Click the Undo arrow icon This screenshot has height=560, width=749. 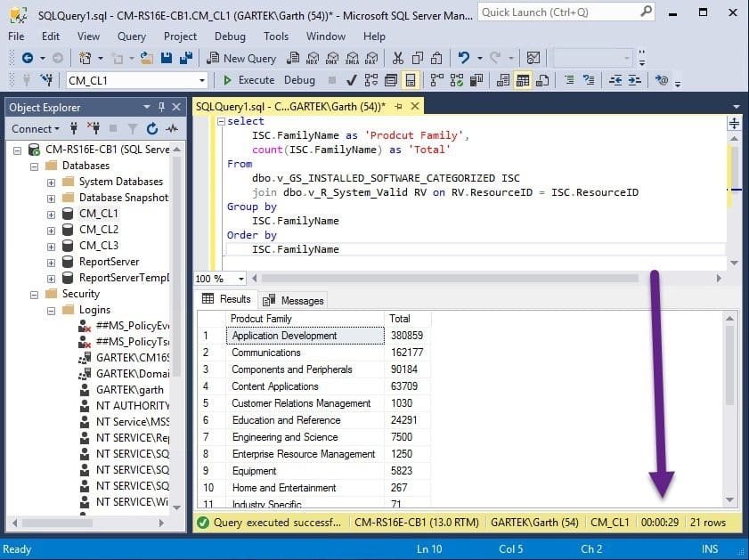coord(463,58)
